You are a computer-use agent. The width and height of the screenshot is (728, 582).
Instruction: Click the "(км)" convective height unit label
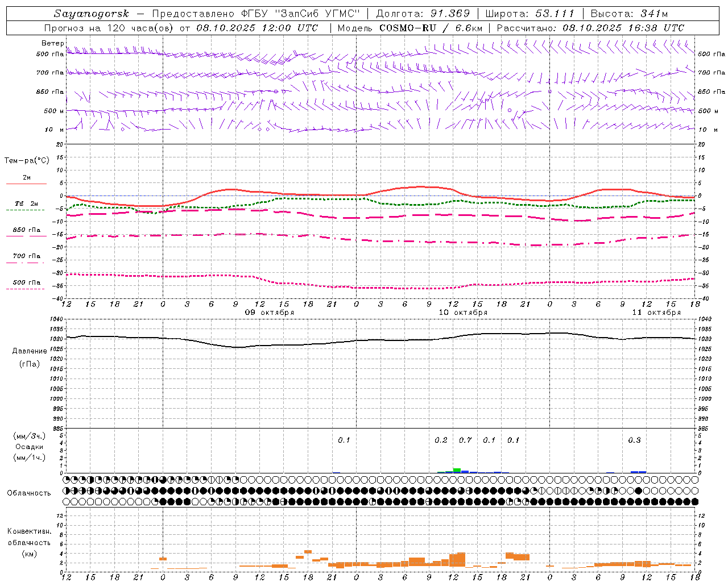click(30, 554)
